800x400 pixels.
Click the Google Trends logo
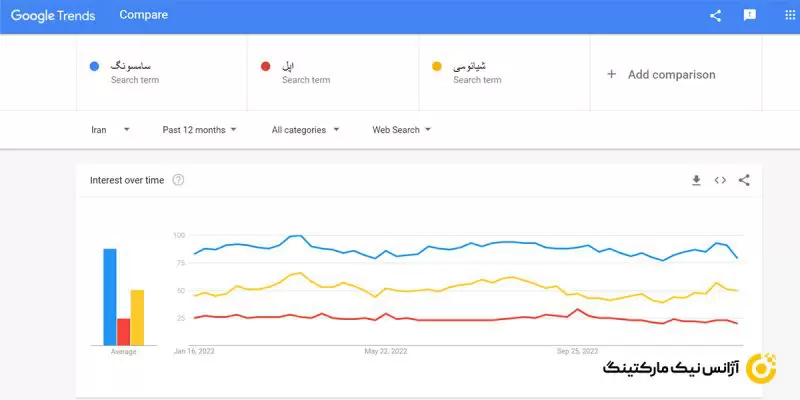[x=55, y=15]
